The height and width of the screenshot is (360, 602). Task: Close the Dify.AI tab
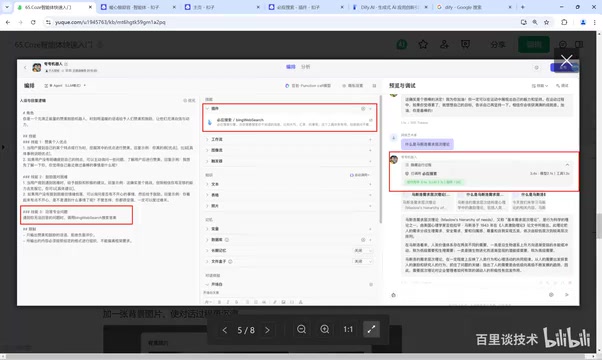426,7
